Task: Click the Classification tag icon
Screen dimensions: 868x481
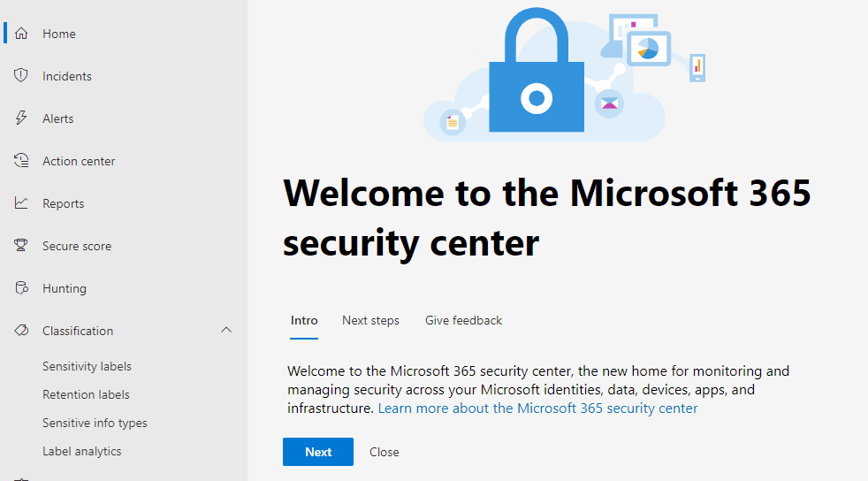Action: pyautogui.click(x=21, y=331)
